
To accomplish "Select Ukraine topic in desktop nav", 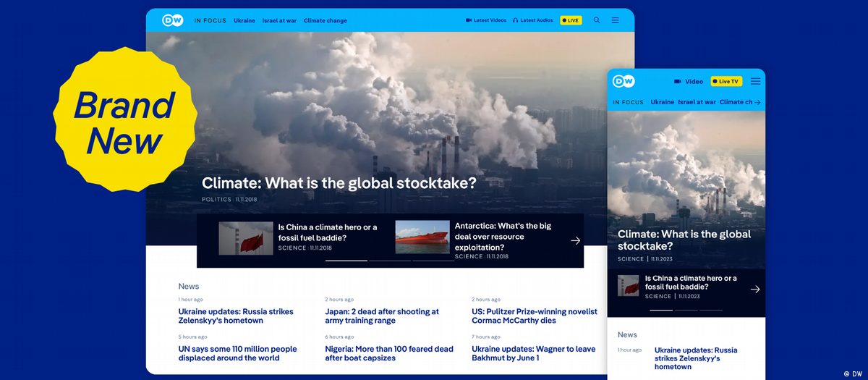I will pyautogui.click(x=244, y=20).
